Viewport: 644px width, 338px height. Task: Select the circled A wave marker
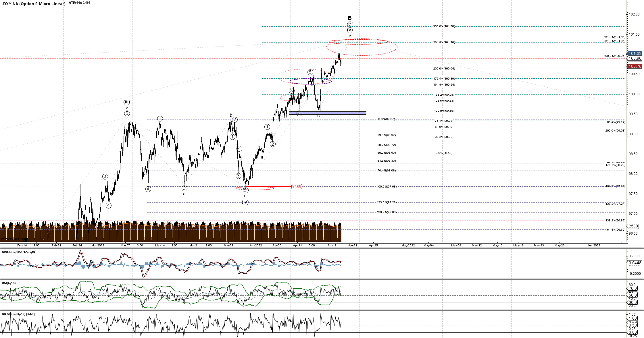click(148, 189)
